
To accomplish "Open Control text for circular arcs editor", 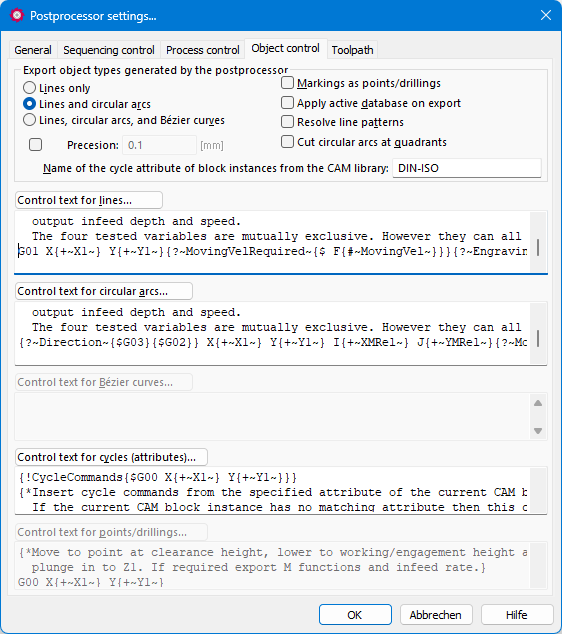I will [x=104, y=291].
